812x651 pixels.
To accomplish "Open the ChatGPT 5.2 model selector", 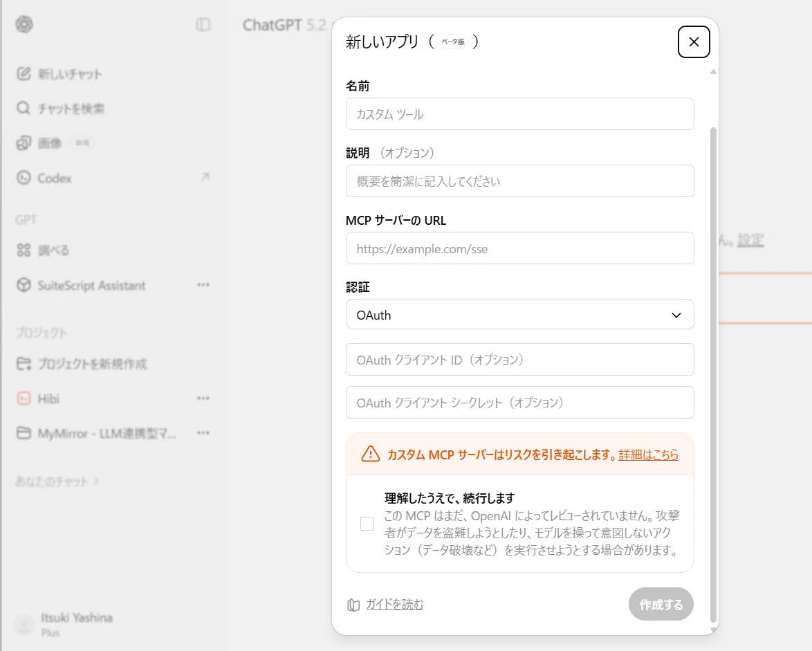I will coord(284,25).
